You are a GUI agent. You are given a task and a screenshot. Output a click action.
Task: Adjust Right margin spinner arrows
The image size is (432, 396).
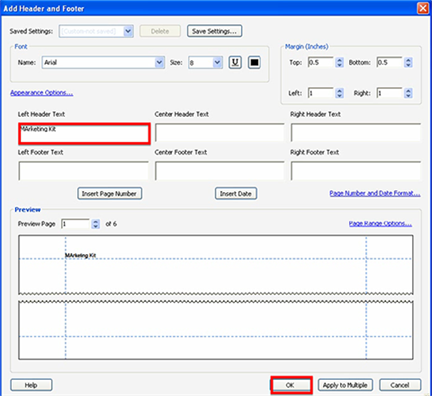[x=408, y=93]
